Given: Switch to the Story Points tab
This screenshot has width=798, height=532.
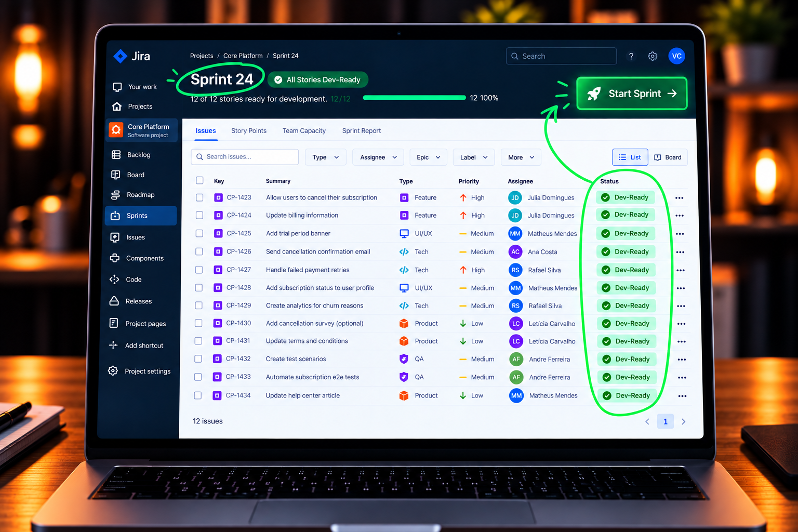Looking at the screenshot, I should click(249, 131).
